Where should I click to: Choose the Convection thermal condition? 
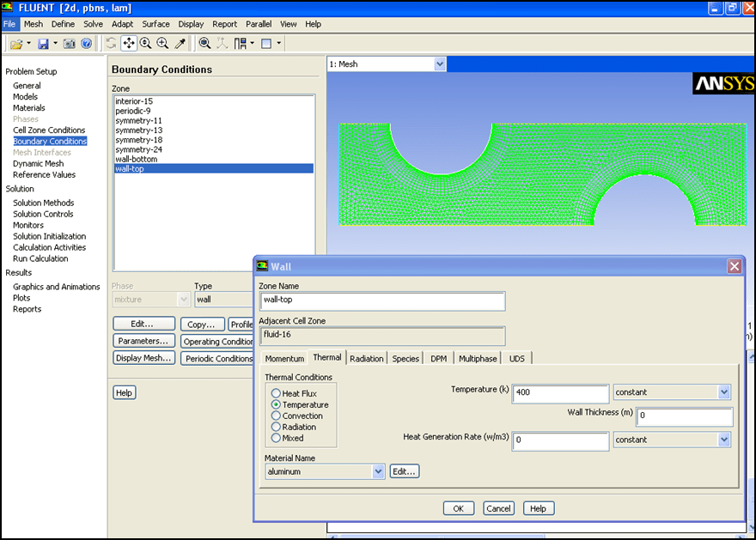click(x=277, y=416)
